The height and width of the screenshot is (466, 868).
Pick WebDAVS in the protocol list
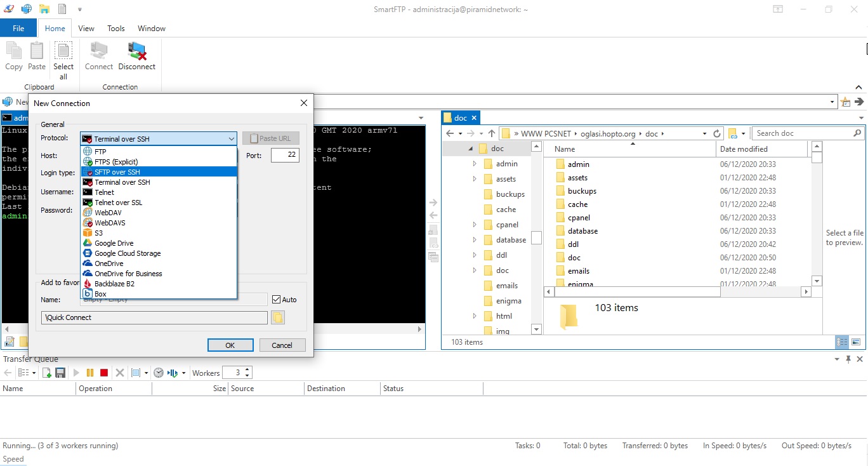pos(159,223)
